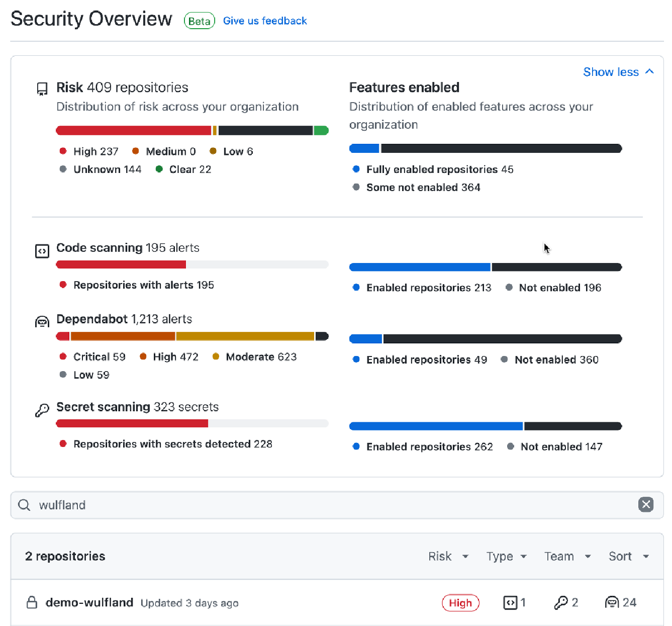Click the High risk badge

[x=460, y=603]
